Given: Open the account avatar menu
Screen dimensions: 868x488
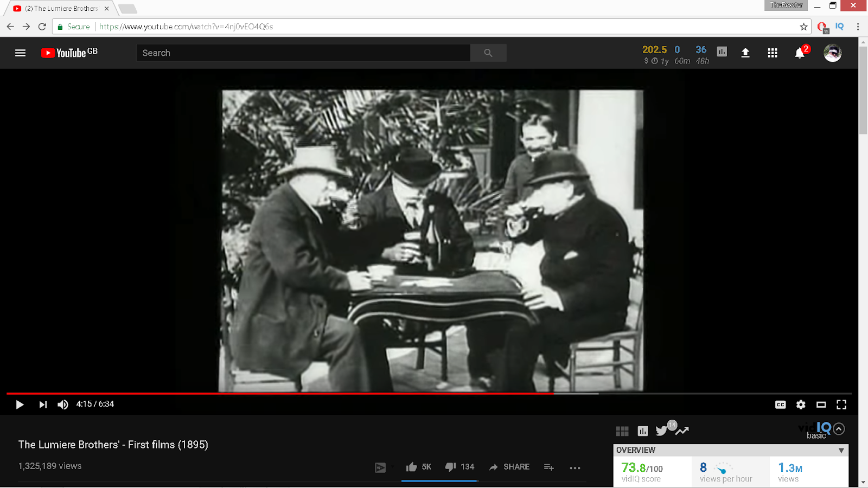Looking at the screenshot, I should [832, 53].
